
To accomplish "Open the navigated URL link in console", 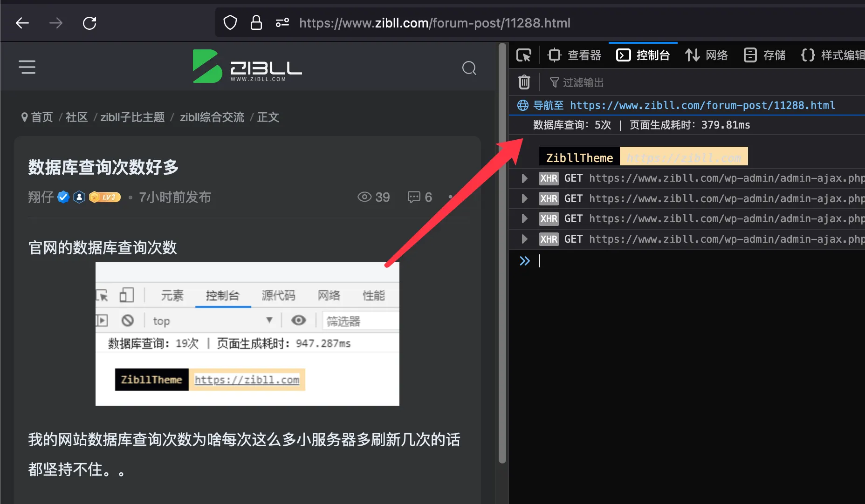I will (702, 105).
